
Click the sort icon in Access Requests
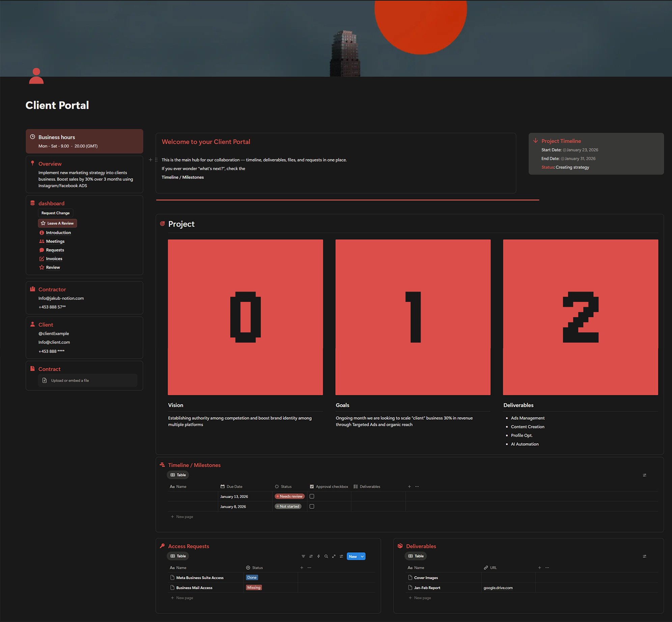tap(311, 557)
